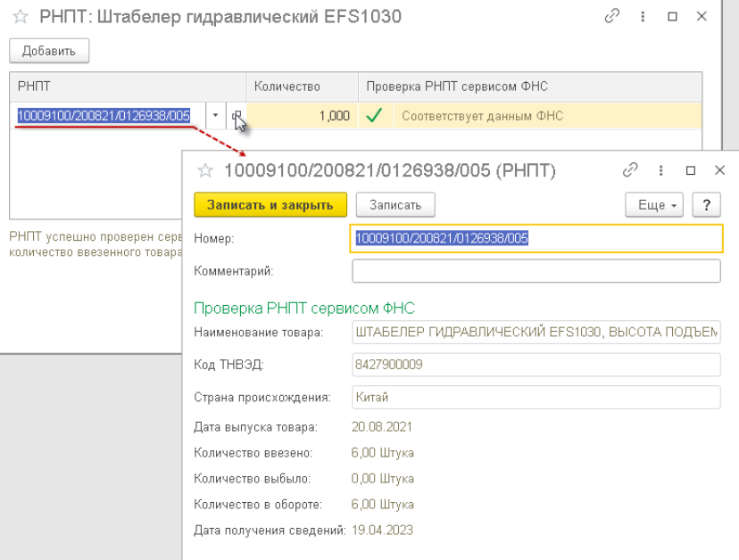Screen dimensions: 739x560
Task: Click the Дата выпуска товара value 20.08.2021
Action: [382, 427]
